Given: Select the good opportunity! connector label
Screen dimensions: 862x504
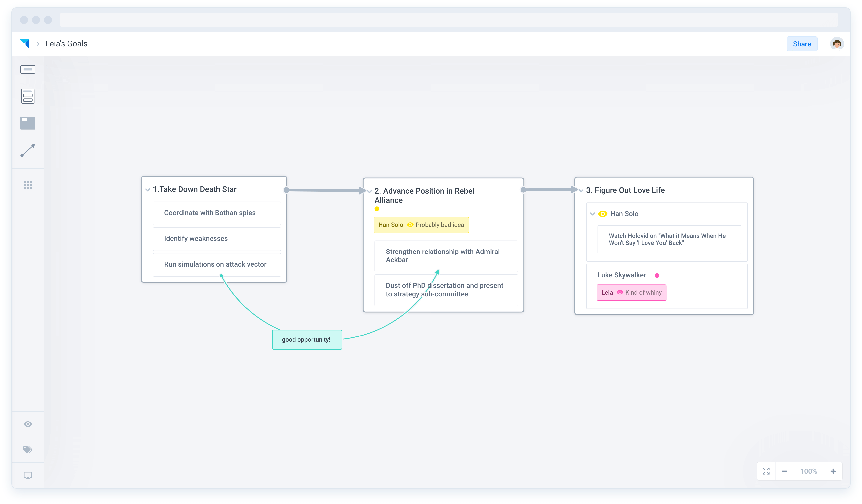Looking at the screenshot, I should click(307, 339).
